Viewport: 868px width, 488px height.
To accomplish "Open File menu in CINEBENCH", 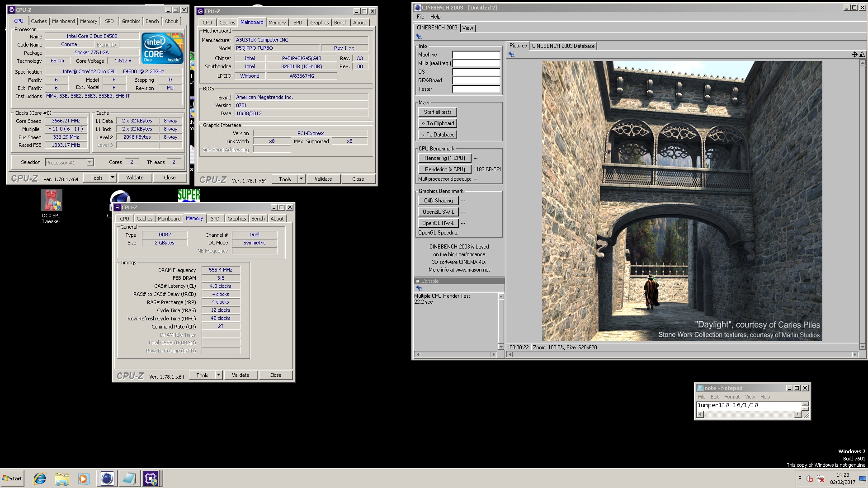I will coord(420,17).
